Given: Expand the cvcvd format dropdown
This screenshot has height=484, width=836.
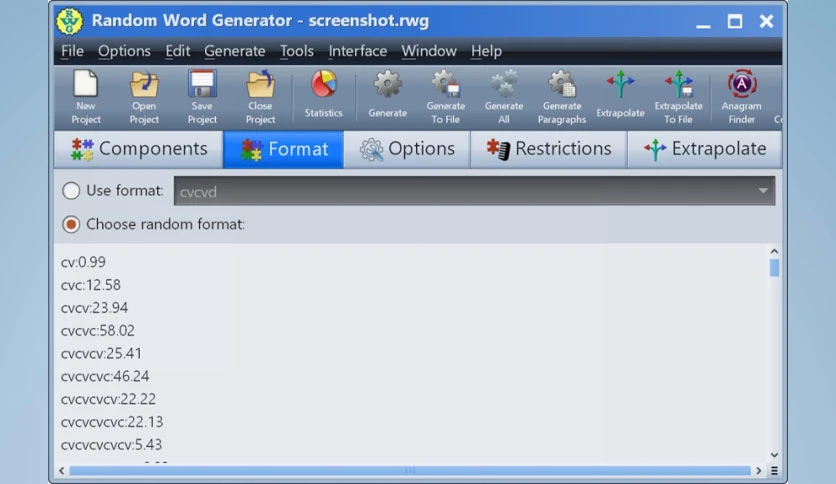Looking at the screenshot, I should 763,191.
